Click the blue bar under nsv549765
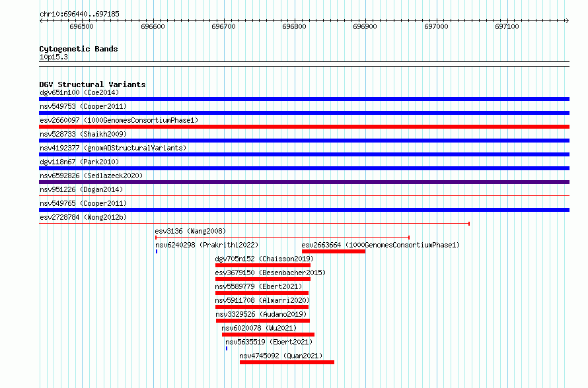The width and height of the screenshot is (588, 388). click(x=304, y=210)
